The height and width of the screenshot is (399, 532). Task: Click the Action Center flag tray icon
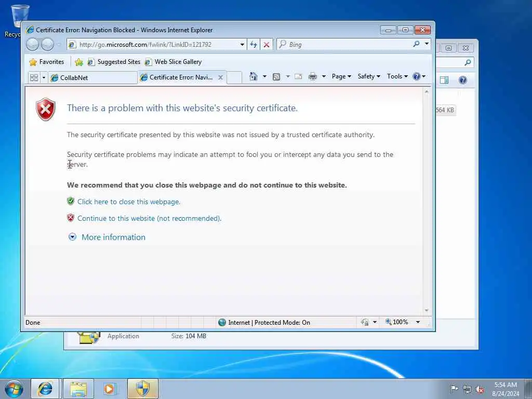pos(454,389)
